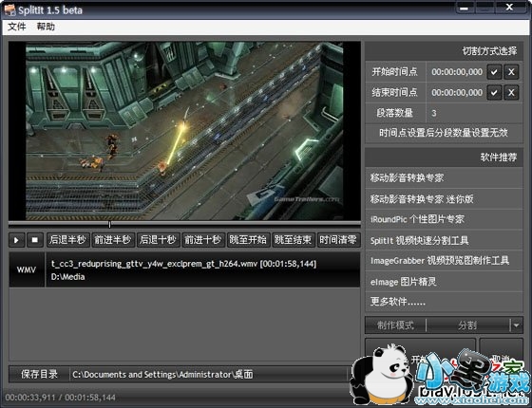Select the WMV file entry in the list
Image resolution: width=532 pixels, height=408 pixels.
184,269
